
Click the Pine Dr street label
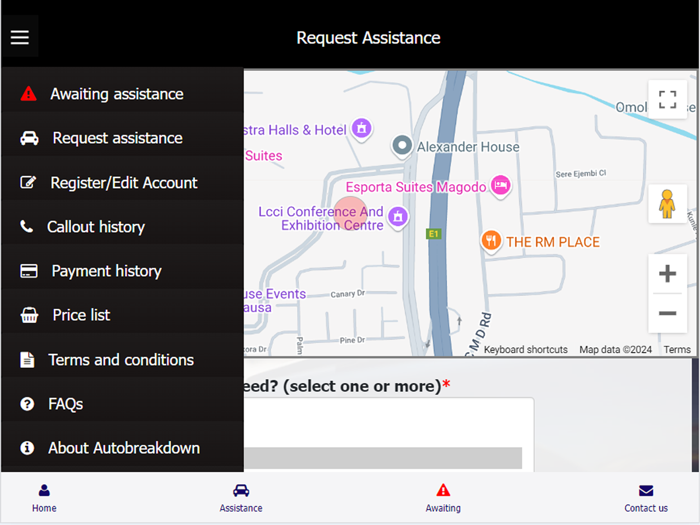(x=352, y=340)
